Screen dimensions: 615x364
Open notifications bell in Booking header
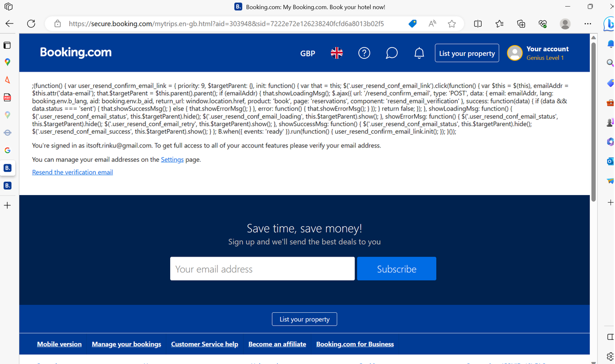[x=419, y=53]
